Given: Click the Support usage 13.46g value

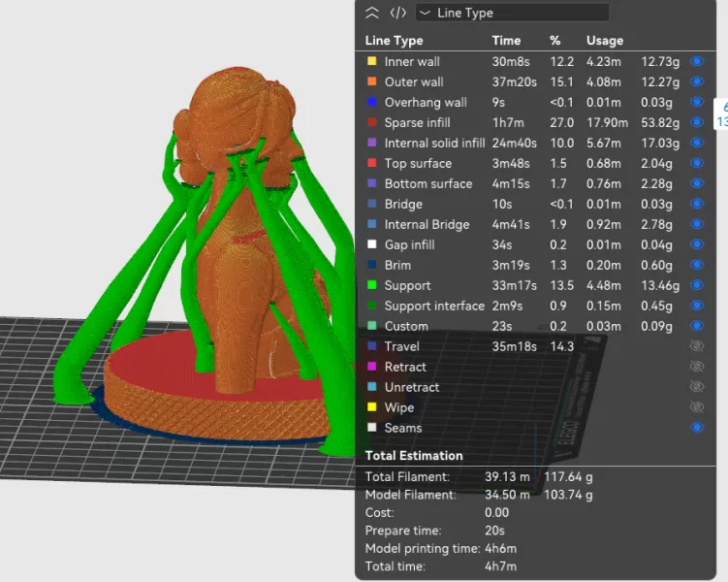Looking at the screenshot, I should pos(660,285).
